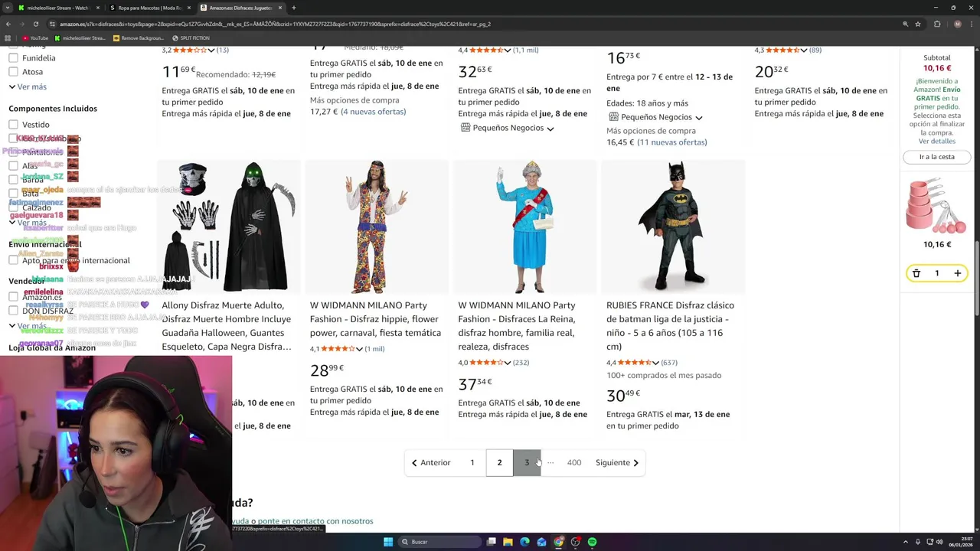
Task: Open Task View on taskbar
Action: coord(492,542)
